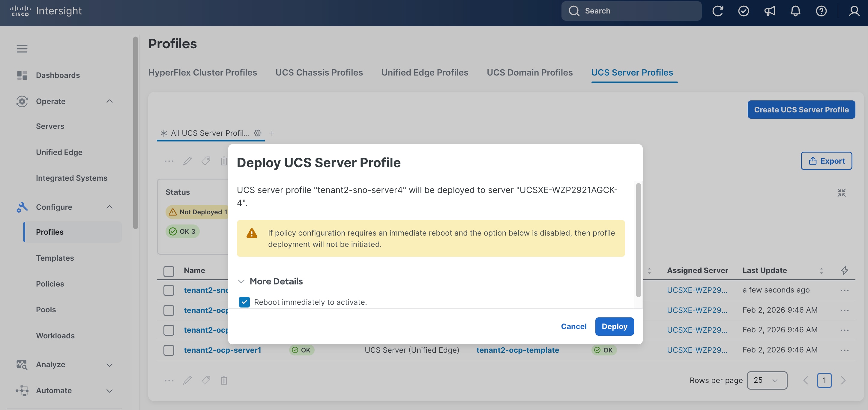The image size is (868, 410).
Task: Open the tenant2-ocp-template link
Action: pos(518,350)
